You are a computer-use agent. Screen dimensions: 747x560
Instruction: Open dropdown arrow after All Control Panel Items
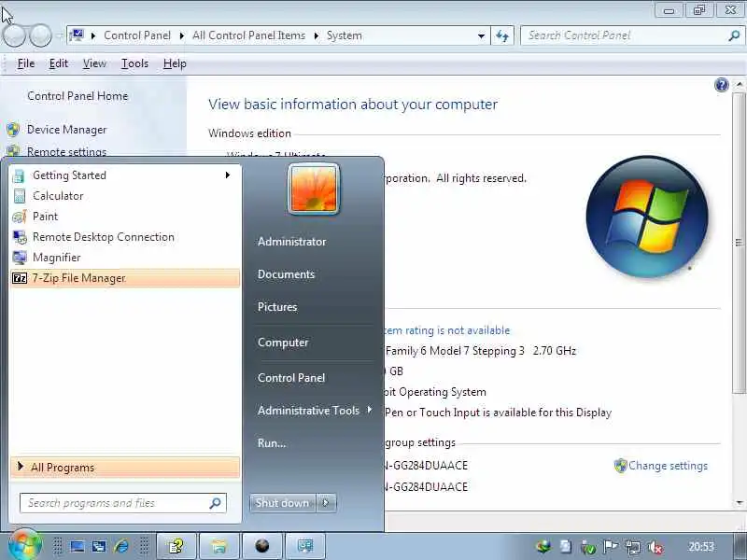click(316, 35)
